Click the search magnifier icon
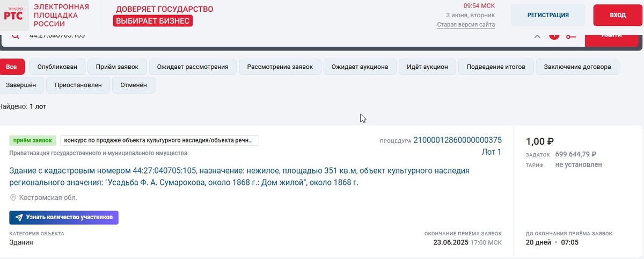Screen dimensions: 644x259 [16, 35]
